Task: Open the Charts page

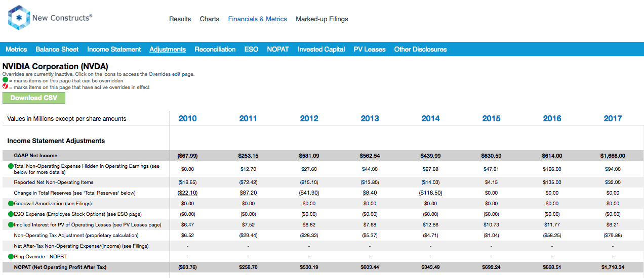Action: [210, 19]
